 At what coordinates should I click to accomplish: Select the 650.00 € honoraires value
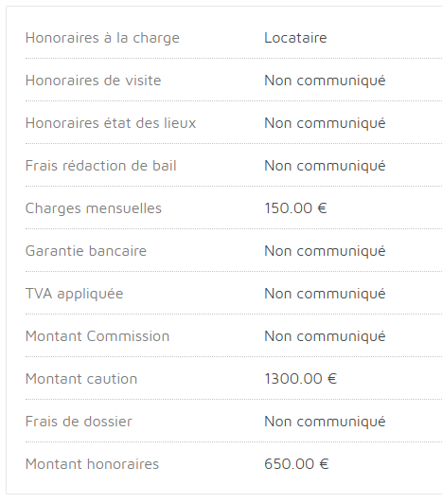(296, 464)
